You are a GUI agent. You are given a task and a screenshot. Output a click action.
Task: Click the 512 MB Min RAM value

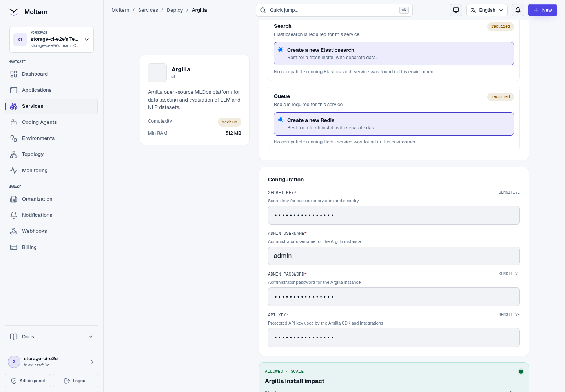pyautogui.click(x=233, y=133)
